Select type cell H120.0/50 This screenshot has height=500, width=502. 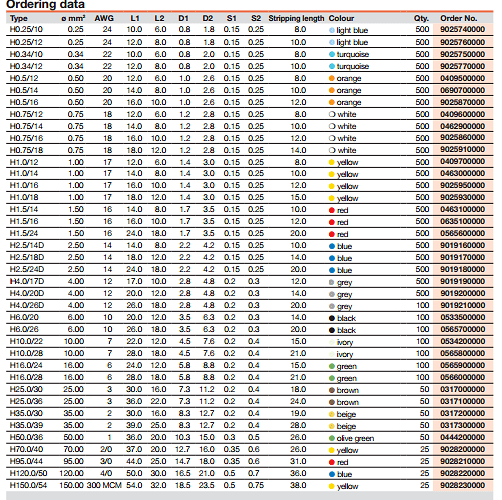pos(29,473)
